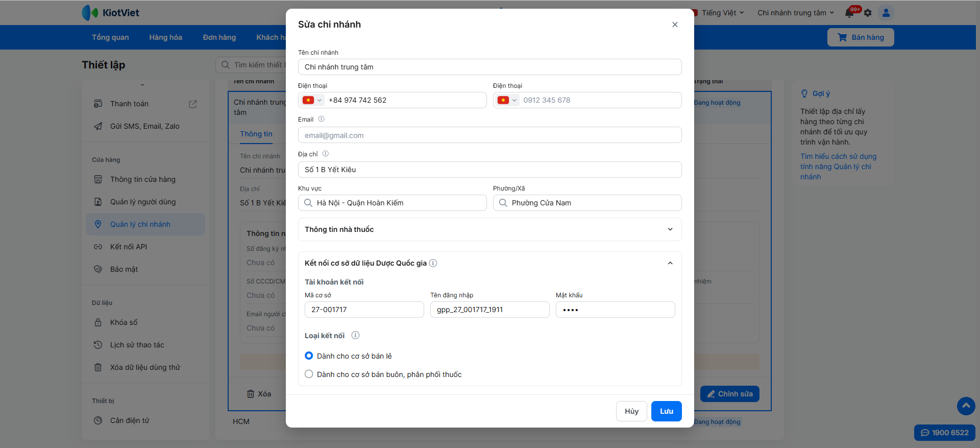Open the Tổng quan menu
The image size is (980, 448).
click(110, 37)
